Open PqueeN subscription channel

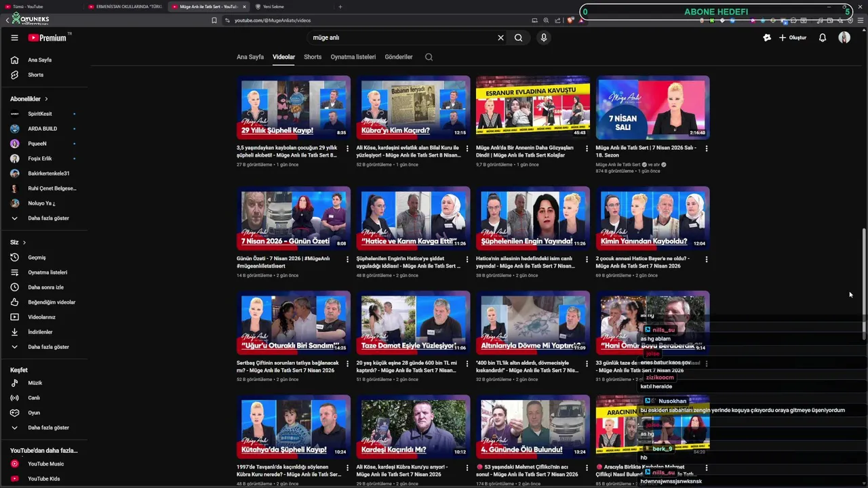tap(44, 144)
